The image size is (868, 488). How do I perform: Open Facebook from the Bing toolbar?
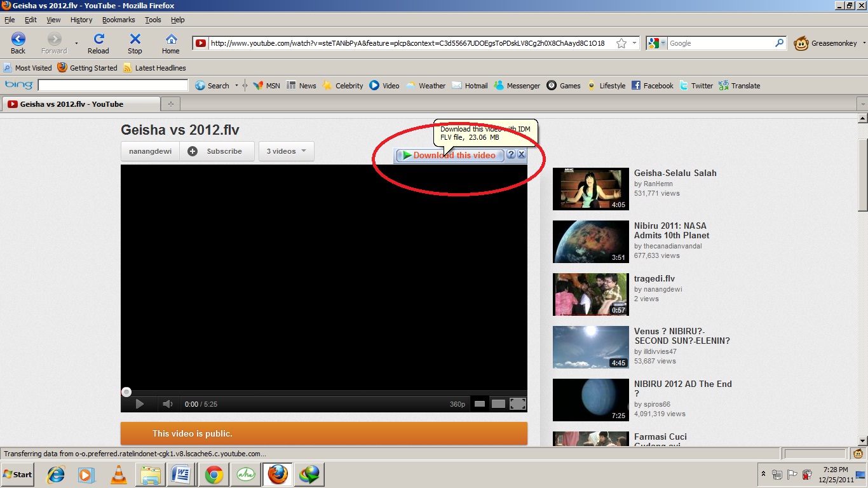(652, 85)
